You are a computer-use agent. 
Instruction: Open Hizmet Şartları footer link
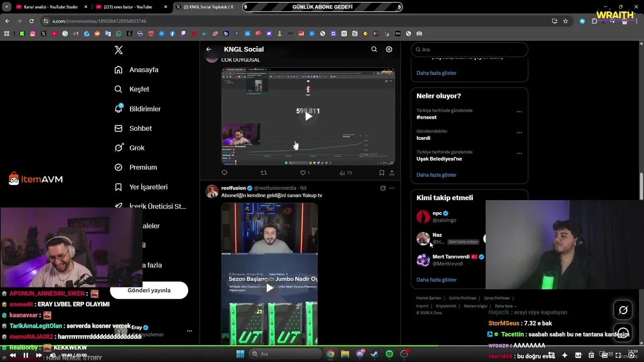[x=429, y=298]
